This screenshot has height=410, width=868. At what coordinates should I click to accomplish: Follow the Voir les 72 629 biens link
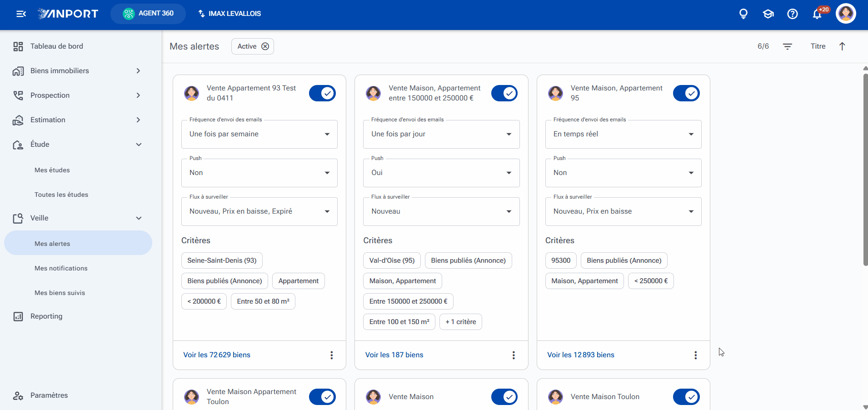click(217, 355)
